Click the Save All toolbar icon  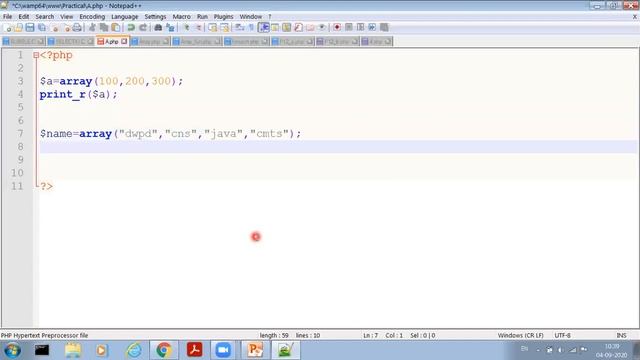coord(42,27)
